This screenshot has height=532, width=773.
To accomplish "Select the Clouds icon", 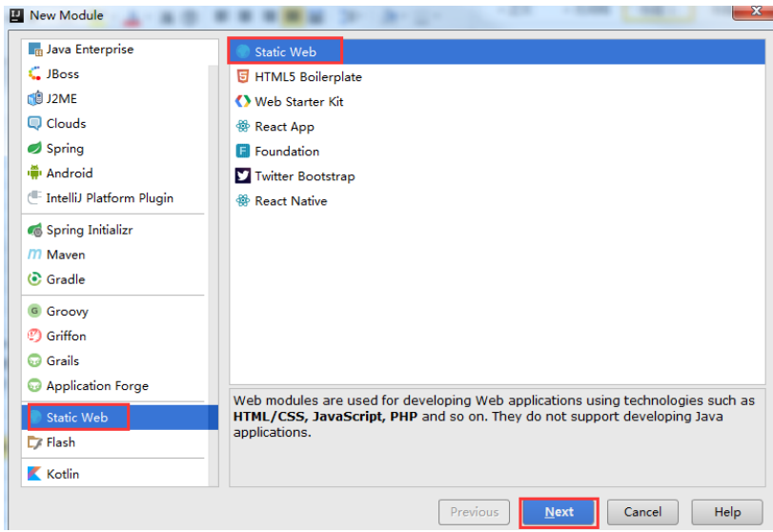I will point(34,123).
